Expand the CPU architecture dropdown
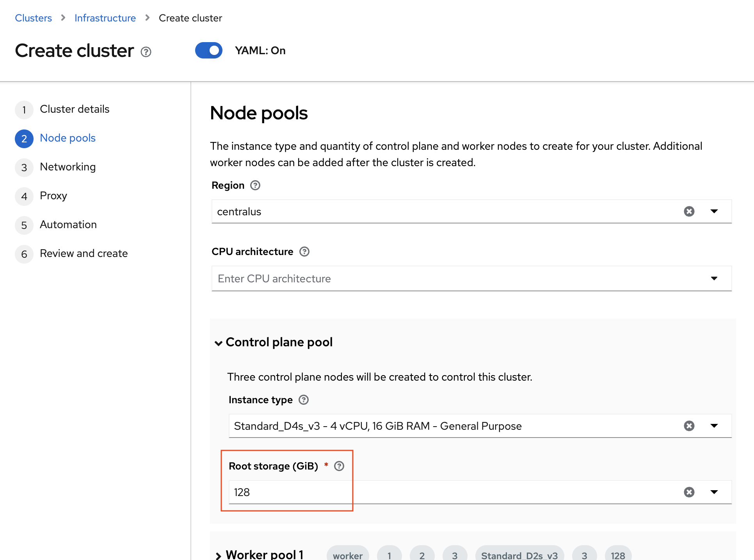 (714, 278)
